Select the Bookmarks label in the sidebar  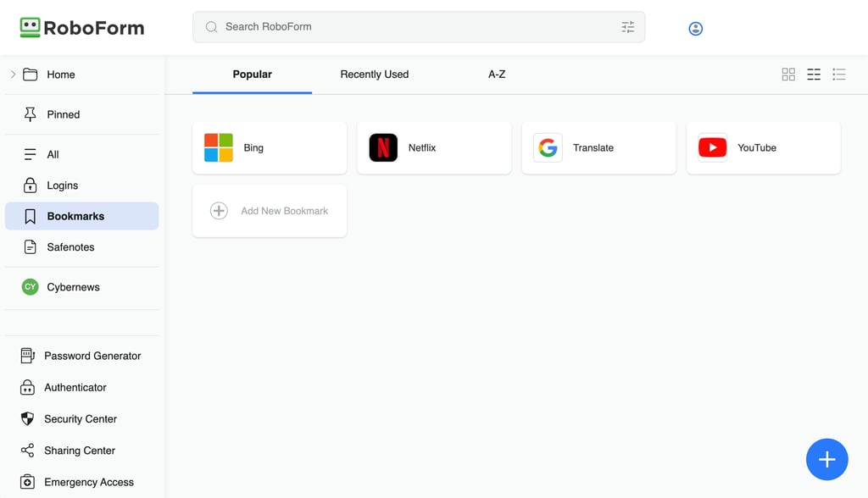75,216
